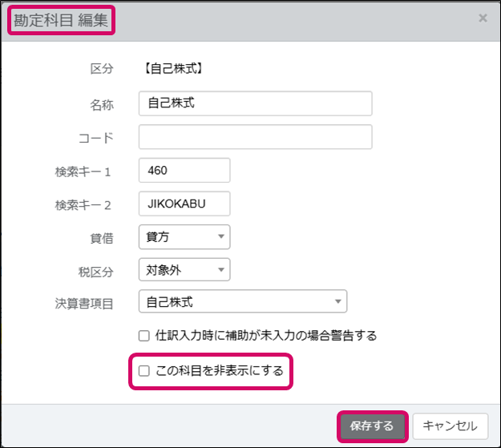Image resolution: width=501 pixels, height=448 pixels.
Task: Click the 勘定科目 編集 dialog title
Action: (x=61, y=20)
